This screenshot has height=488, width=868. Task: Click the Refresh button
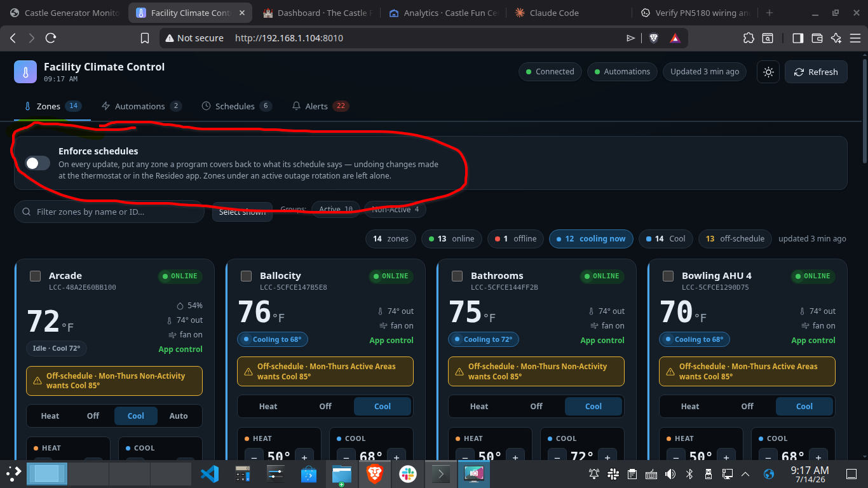816,72
